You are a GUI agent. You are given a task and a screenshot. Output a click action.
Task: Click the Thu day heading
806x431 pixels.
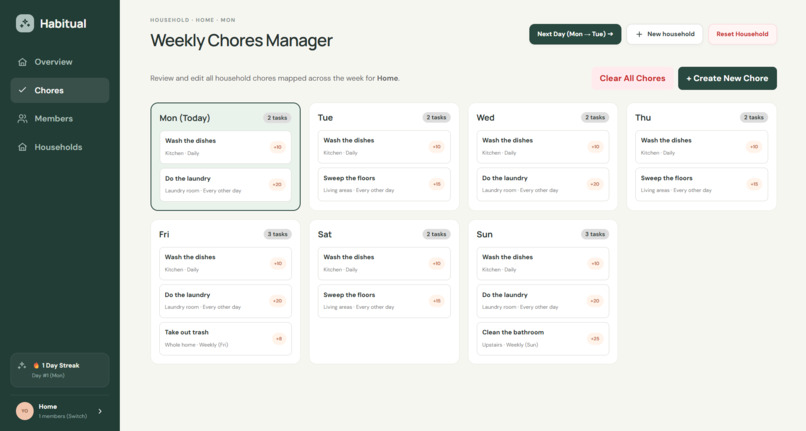[x=643, y=117]
